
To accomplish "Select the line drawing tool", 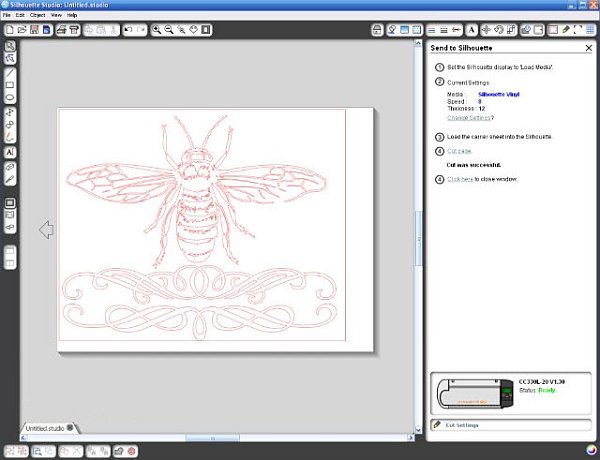I will 10,73.
